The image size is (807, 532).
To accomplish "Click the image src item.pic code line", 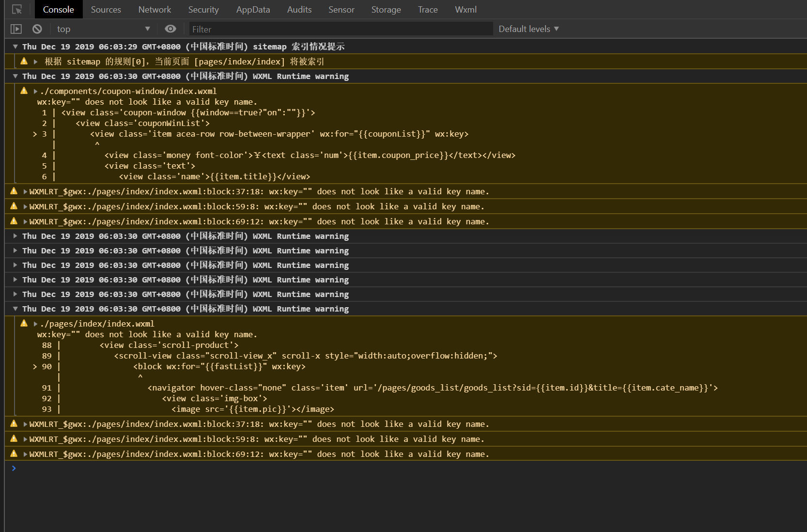I will point(253,409).
